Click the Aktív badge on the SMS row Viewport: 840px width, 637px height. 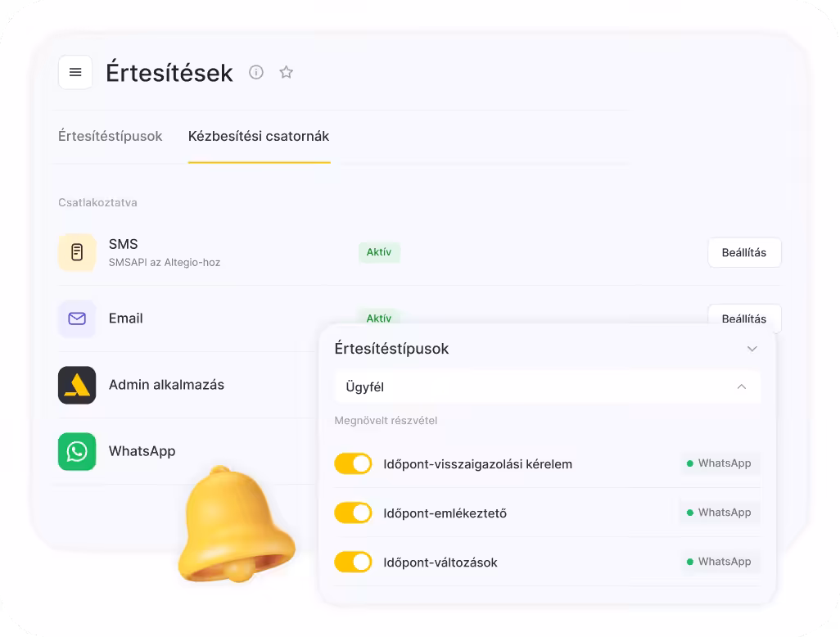(379, 252)
